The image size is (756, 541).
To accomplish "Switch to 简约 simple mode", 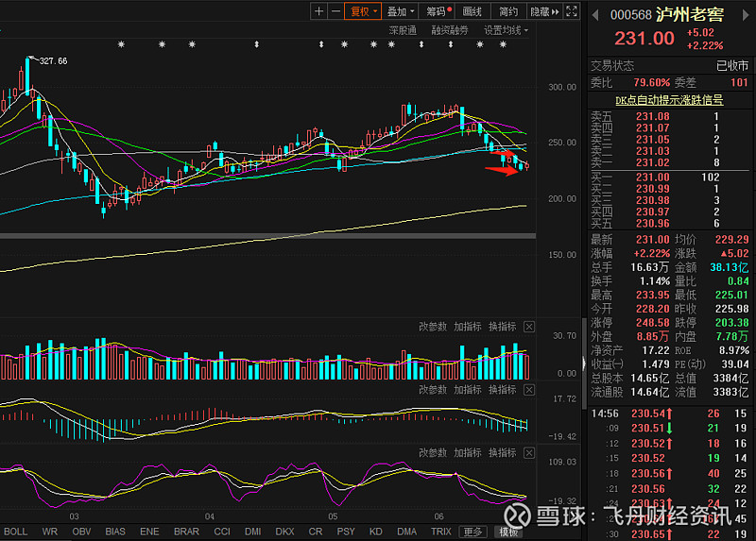I will (508, 11).
